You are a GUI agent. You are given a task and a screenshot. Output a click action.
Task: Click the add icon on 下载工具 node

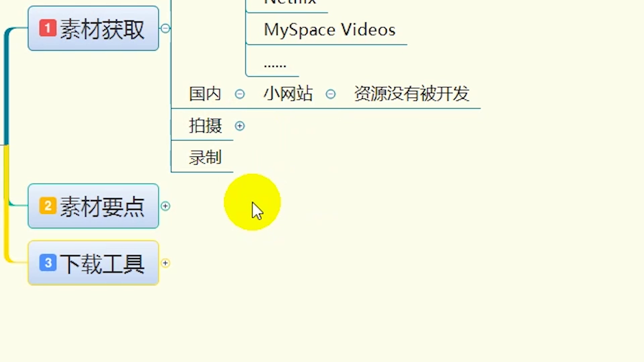165,263
